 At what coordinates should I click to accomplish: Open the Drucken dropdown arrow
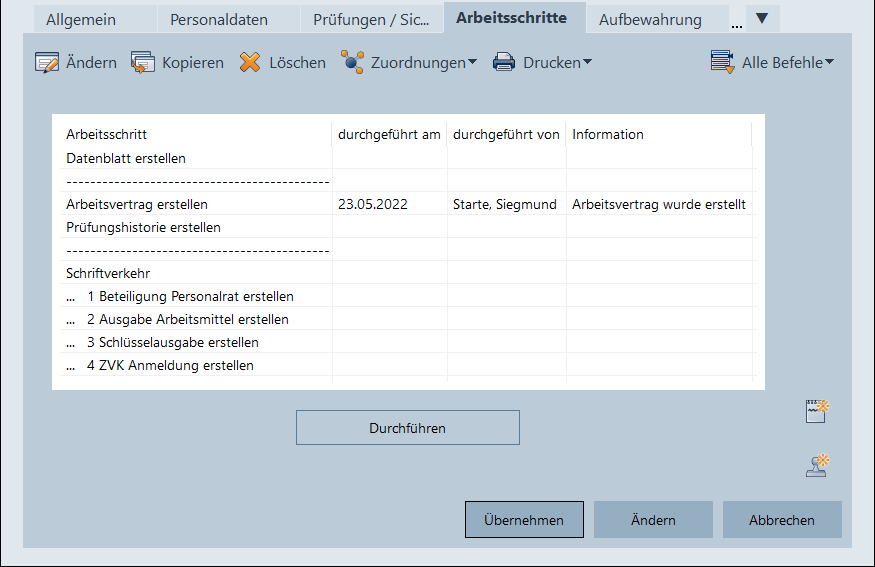point(587,63)
